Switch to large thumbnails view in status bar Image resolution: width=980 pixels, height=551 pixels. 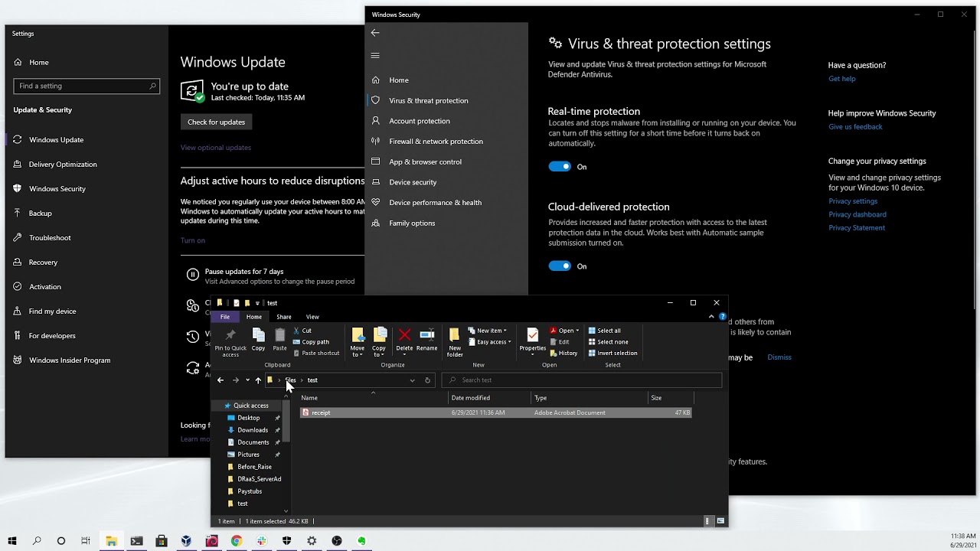pyautogui.click(x=720, y=521)
